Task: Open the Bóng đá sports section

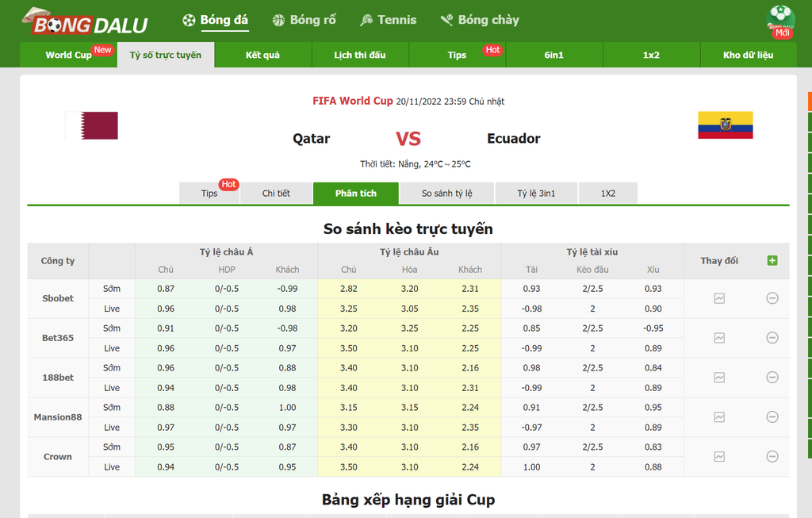Action: [216, 20]
